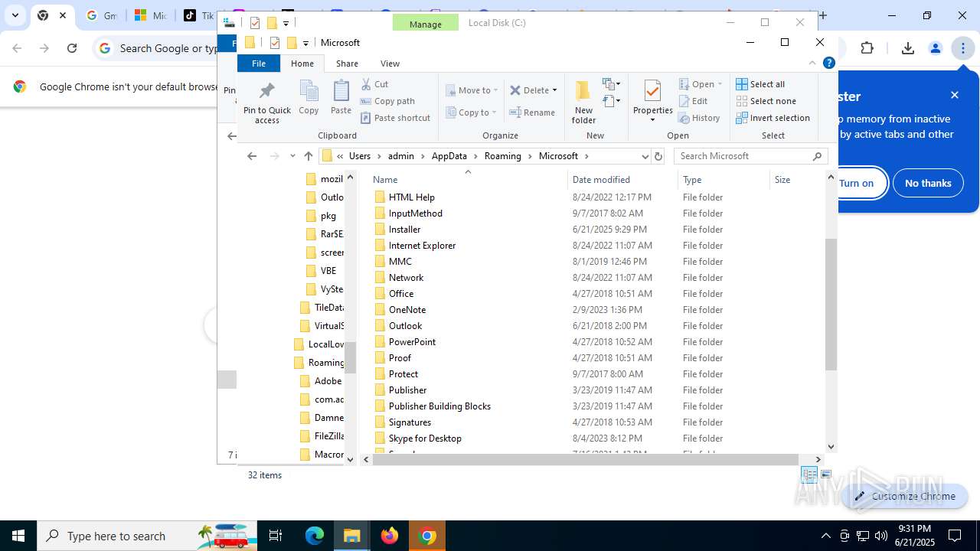Switch to the Share ribbon tab
Viewport: 980px width, 551px height.
[x=347, y=64]
